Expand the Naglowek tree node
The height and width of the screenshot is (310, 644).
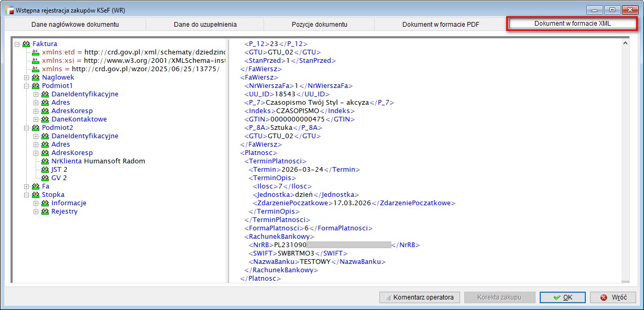27,77
